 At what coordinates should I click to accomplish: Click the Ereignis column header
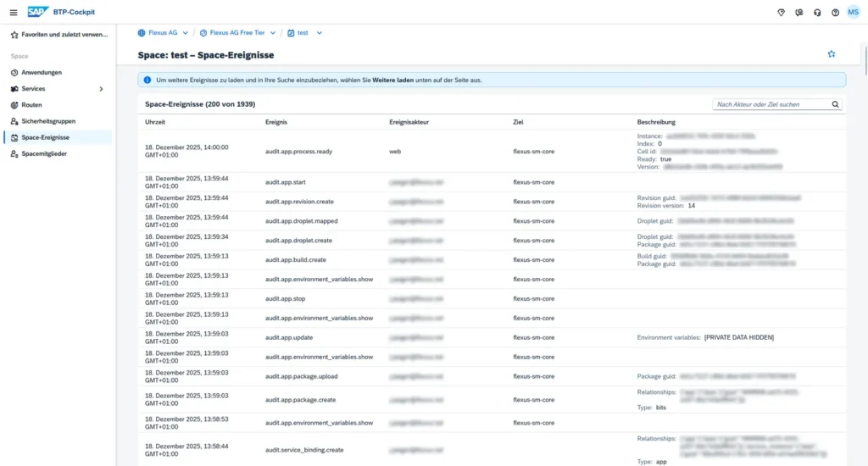point(276,122)
